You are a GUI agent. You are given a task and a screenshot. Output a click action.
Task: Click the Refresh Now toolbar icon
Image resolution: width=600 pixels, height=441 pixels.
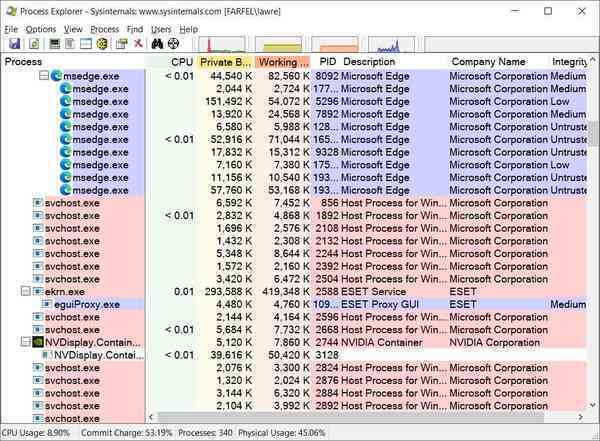pos(32,45)
